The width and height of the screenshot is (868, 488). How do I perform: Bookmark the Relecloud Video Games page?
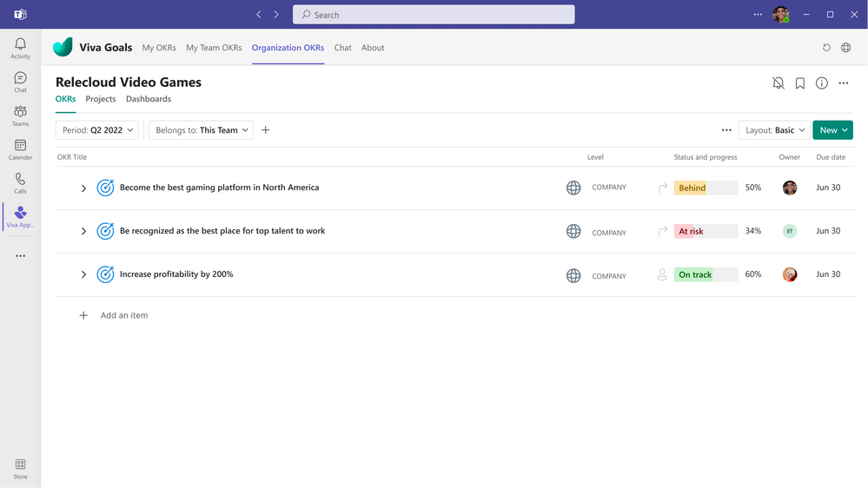(x=800, y=83)
